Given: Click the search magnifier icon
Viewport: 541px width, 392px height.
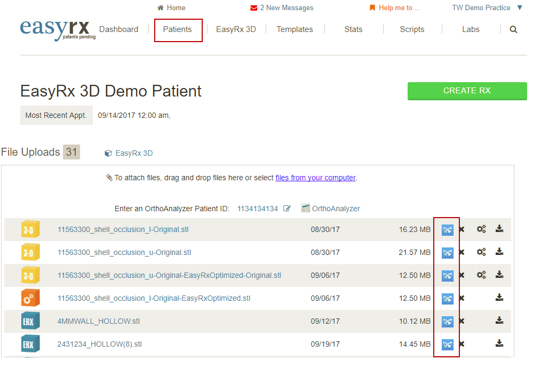Looking at the screenshot, I should pyautogui.click(x=513, y=30).
